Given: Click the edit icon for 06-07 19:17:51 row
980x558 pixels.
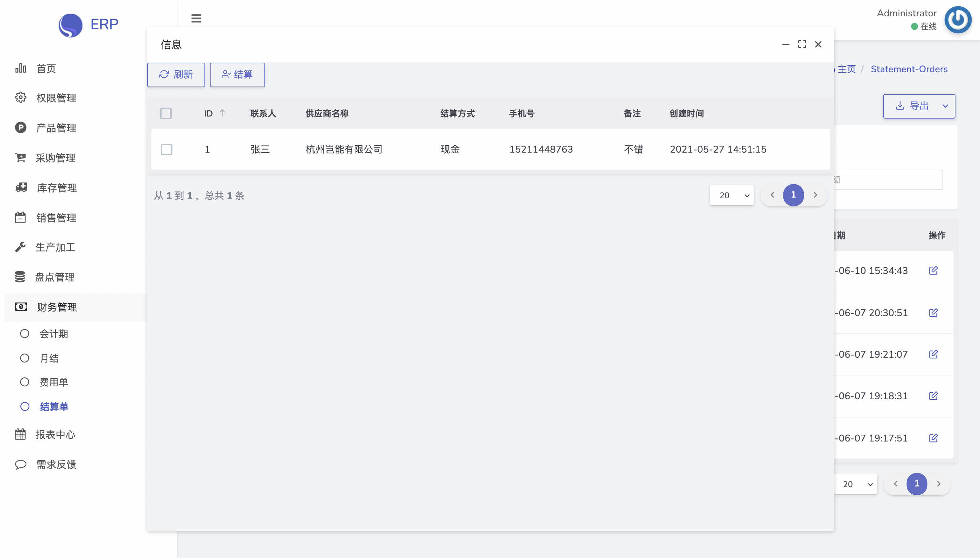Looking at the screenshot, I should tap(933, 438).
